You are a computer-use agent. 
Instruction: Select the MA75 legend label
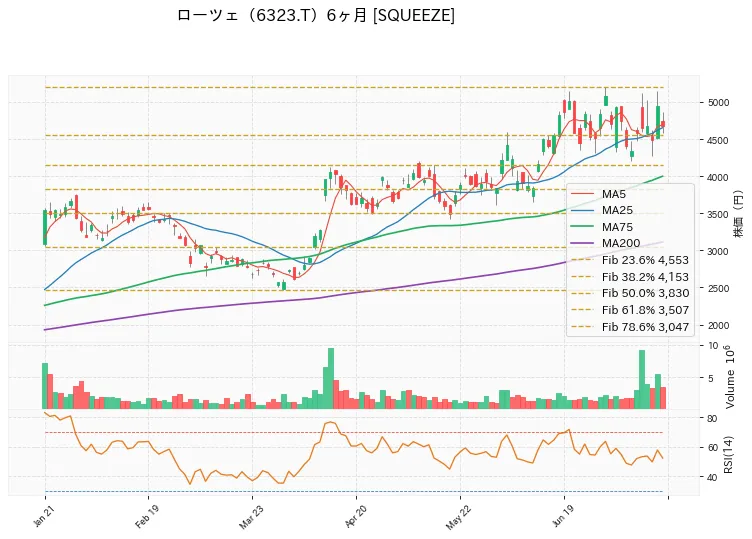click(617, 227)
